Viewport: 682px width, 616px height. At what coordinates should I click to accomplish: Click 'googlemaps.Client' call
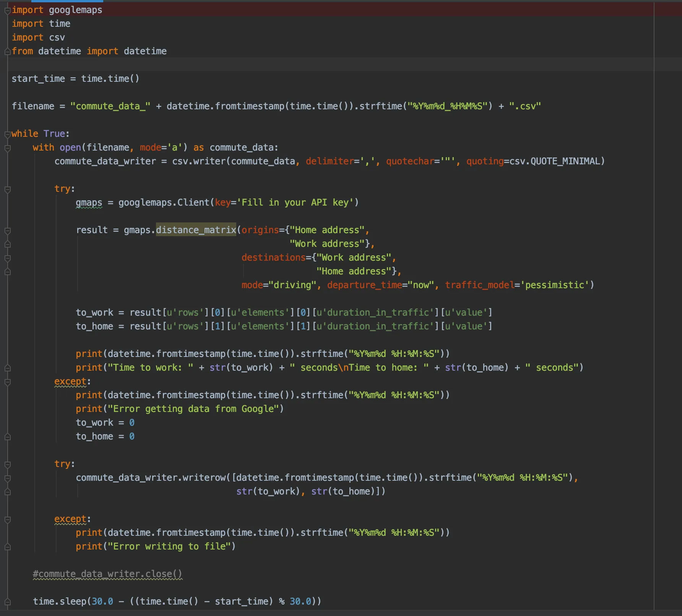coord(164,203)
